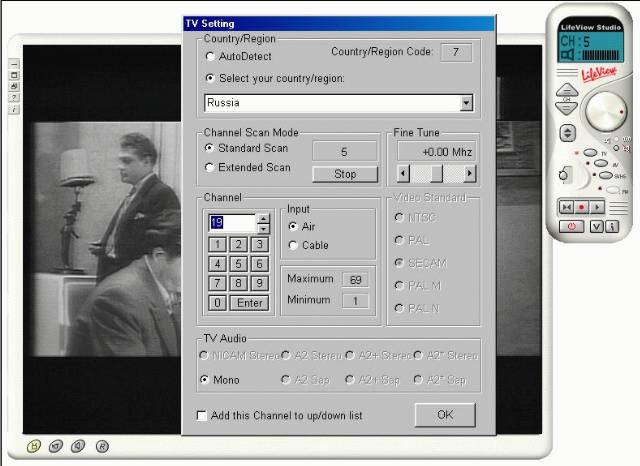Click the Stop scan button
The height and width of the screenshot is (466, 640).
click(345, 174)
